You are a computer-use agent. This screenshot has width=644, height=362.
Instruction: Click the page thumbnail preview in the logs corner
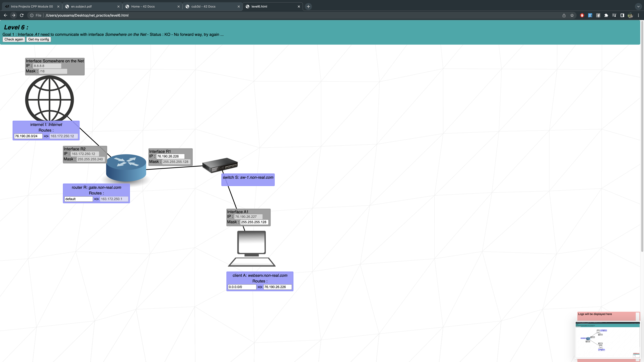608,340
